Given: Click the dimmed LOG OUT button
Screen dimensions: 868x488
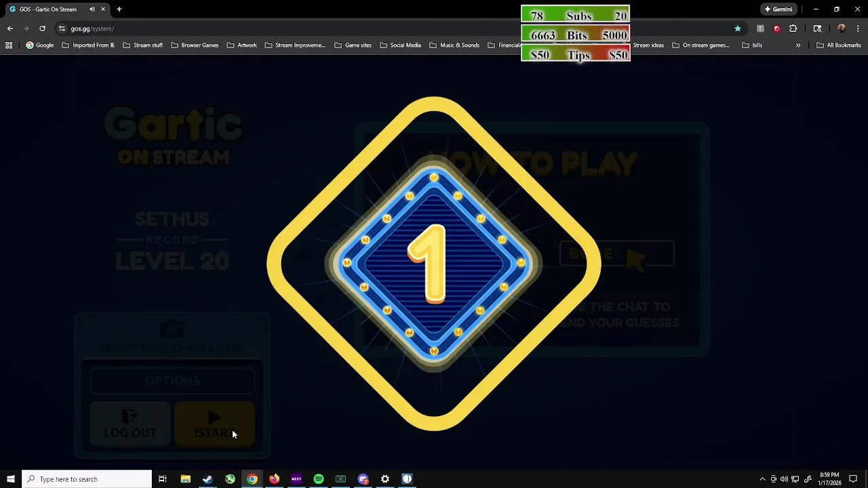Looking at the screenshot, I should click(x=130, y=424).
